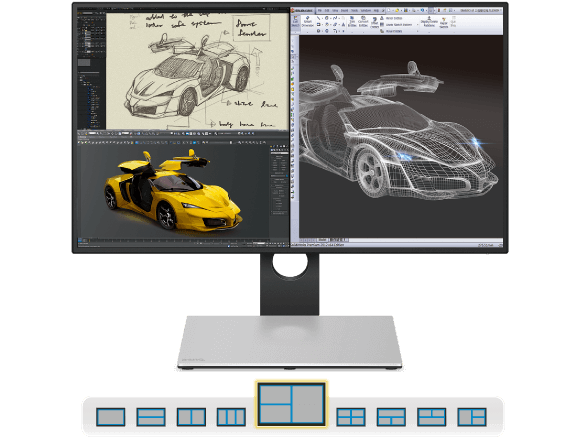Select the Smart Dimension tool
This screenshot has height=438, width=583.
pos(307,22)
